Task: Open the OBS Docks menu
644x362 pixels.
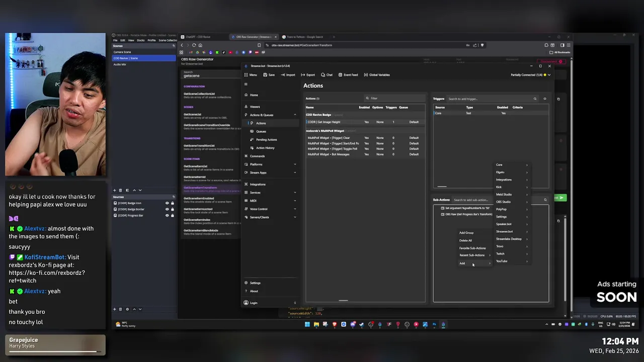Action: (x=140, y=40)
